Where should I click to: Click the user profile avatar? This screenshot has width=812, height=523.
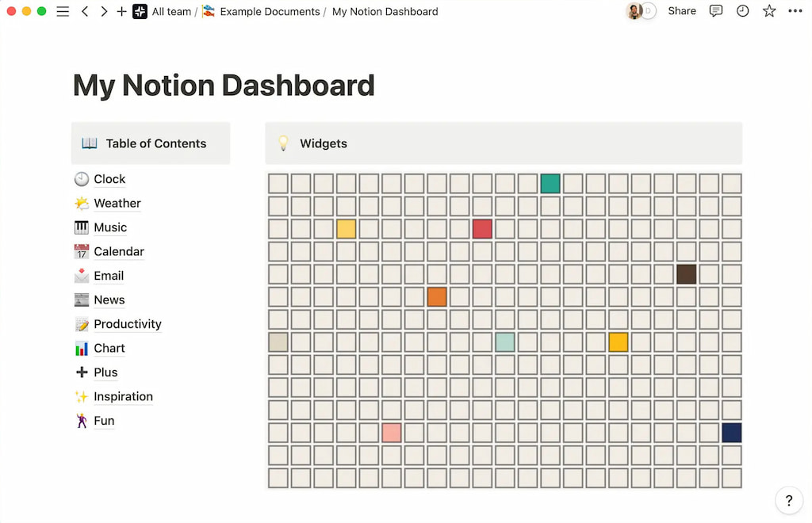click(x=635, y=11)
